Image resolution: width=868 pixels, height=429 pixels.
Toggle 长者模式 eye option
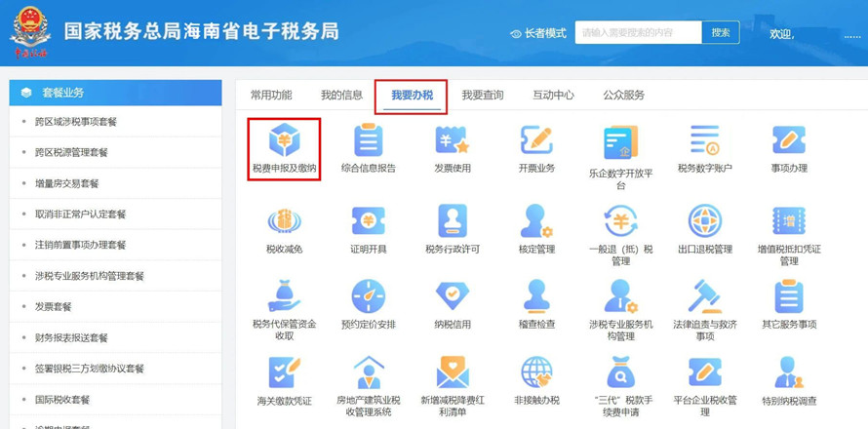click(x=538, y=33)
